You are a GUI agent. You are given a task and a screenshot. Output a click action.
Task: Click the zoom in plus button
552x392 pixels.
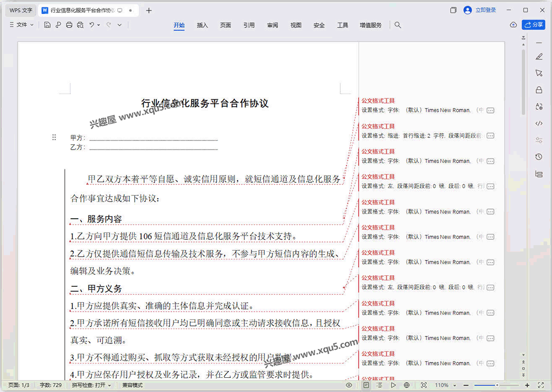pyautogui.click(x=527, y=385)
